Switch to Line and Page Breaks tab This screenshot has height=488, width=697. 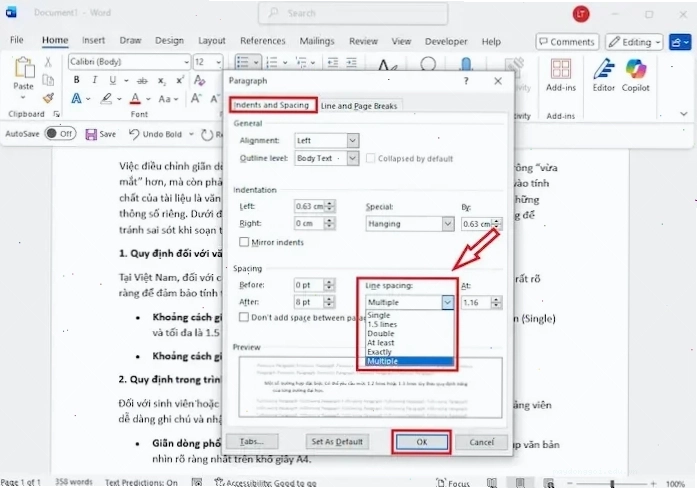(x=359, y=106)
